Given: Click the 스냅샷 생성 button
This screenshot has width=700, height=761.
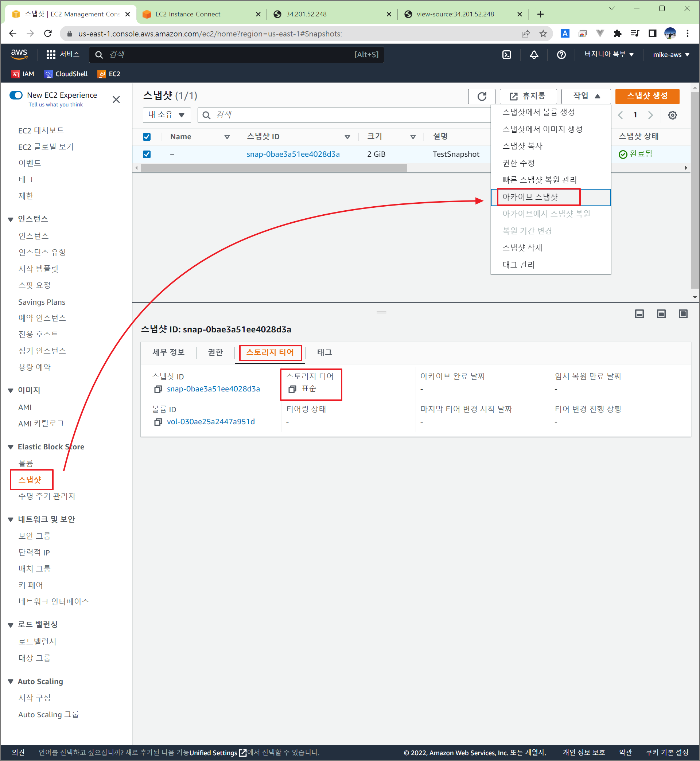Looking at the screenshot, I should coord(647,96).
